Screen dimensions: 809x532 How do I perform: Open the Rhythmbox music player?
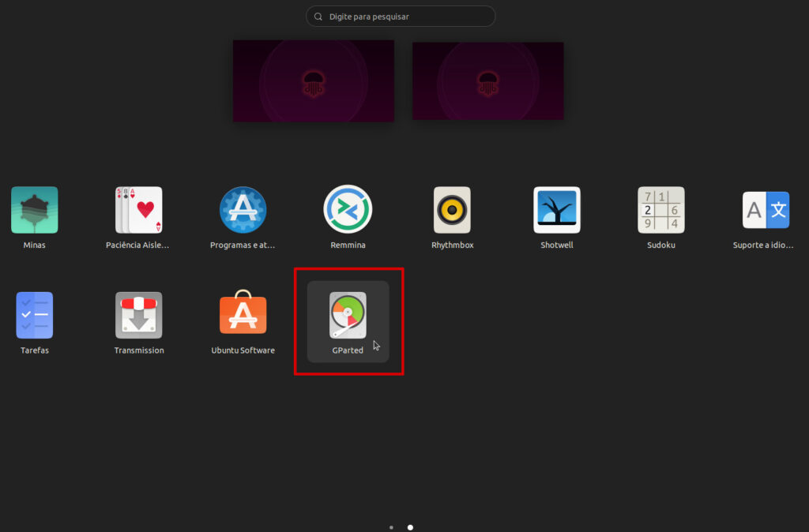pyautogui.click(x=452, y=210)
